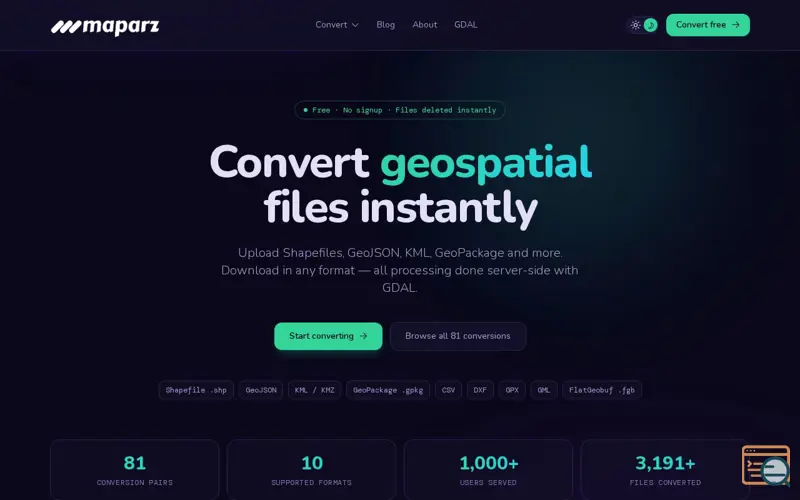Select the GPX format chip
The height and width of the screenshot is (500, 800).
[512, 390]
